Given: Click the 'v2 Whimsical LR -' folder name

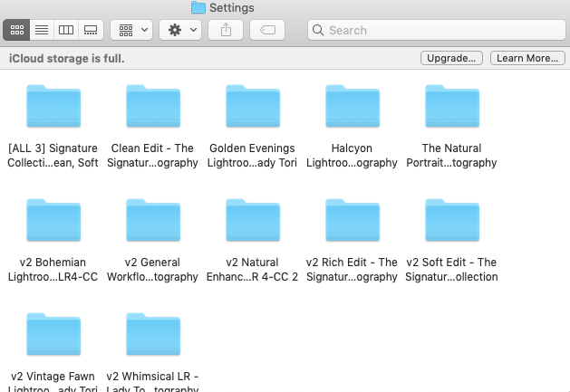Looking at the screenshot, I should [x=152, y=377].
